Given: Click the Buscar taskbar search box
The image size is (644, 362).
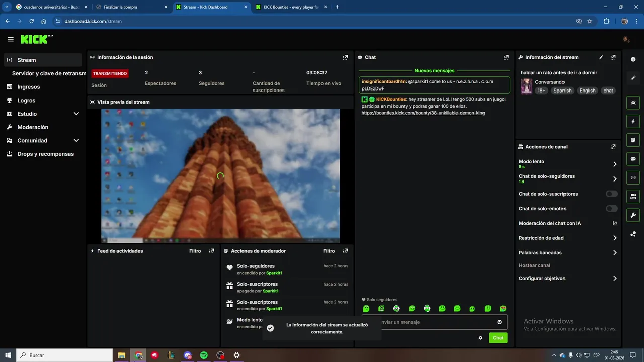Looking at the screenshot, I should [64, 355].
